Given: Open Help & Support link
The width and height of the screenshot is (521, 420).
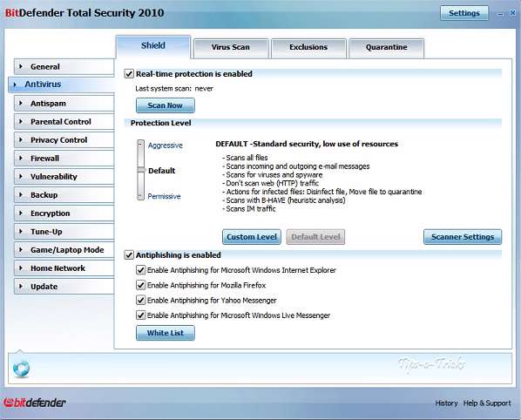Looking at the screenshot, I should click(x=487, y=403).
